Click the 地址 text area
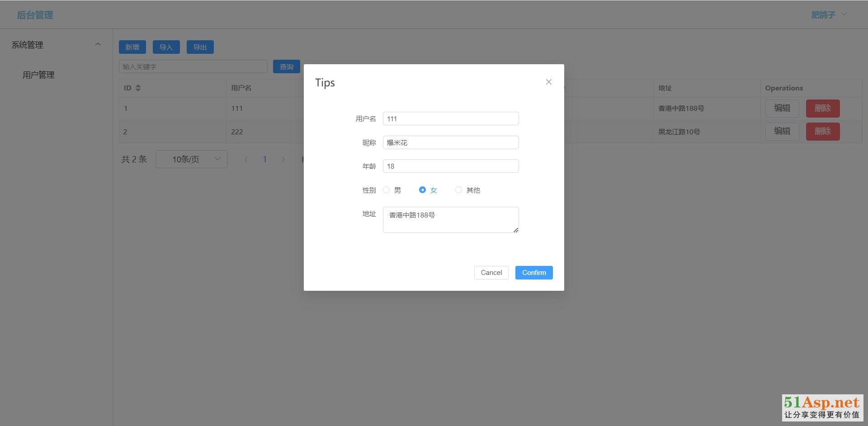 [451, 220]
